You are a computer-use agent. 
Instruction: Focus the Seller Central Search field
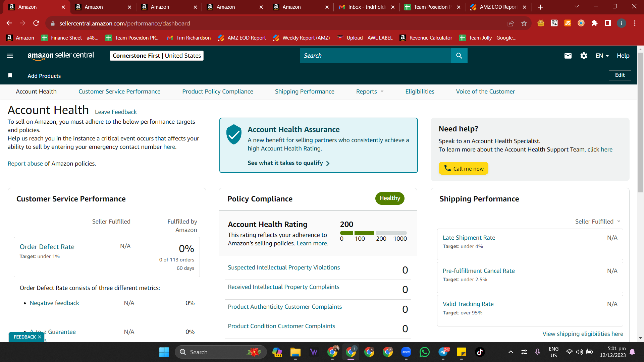coord(375,56)
